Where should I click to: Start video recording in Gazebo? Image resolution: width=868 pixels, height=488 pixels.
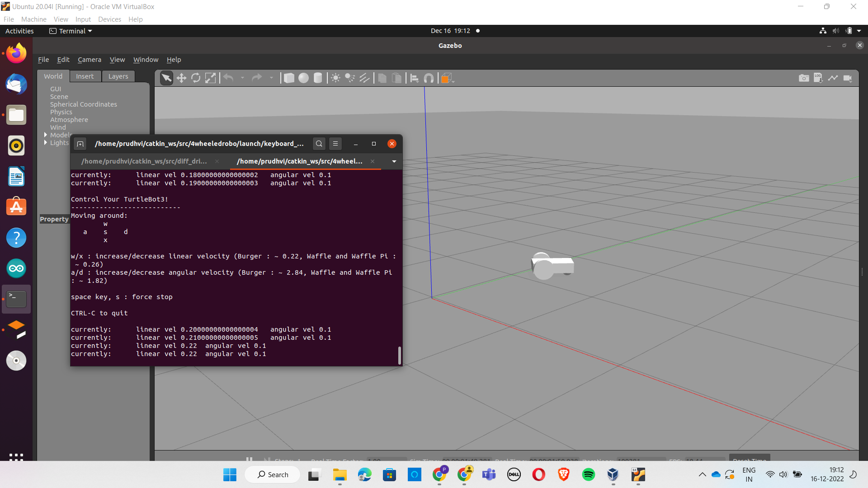pyautogui.click(x=848, y=78)
